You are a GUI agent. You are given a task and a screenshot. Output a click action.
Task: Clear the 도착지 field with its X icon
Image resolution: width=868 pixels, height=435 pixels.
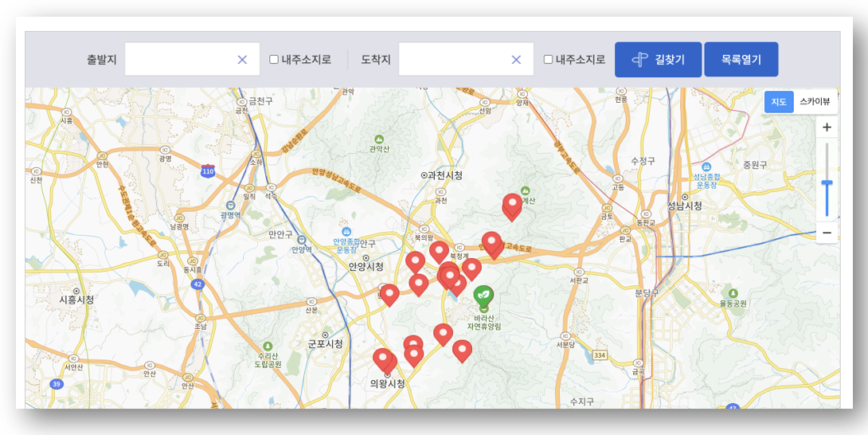point(516,60)
